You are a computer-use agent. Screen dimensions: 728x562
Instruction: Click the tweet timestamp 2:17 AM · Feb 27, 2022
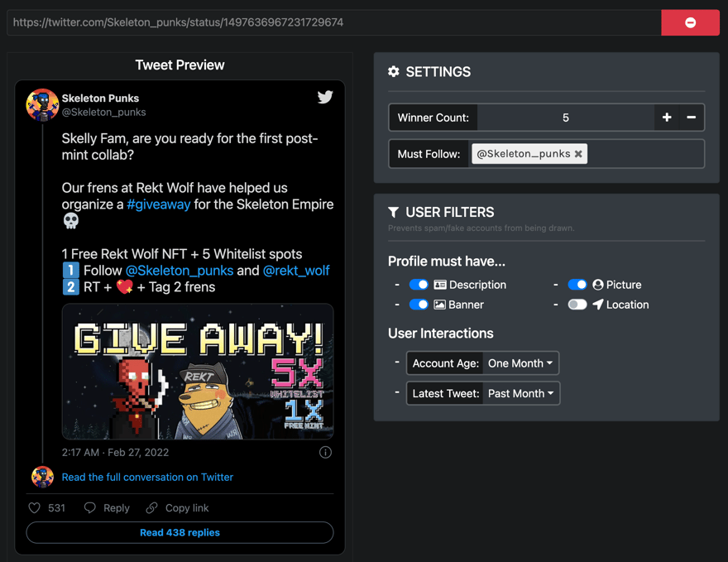[x=115, y=453]
